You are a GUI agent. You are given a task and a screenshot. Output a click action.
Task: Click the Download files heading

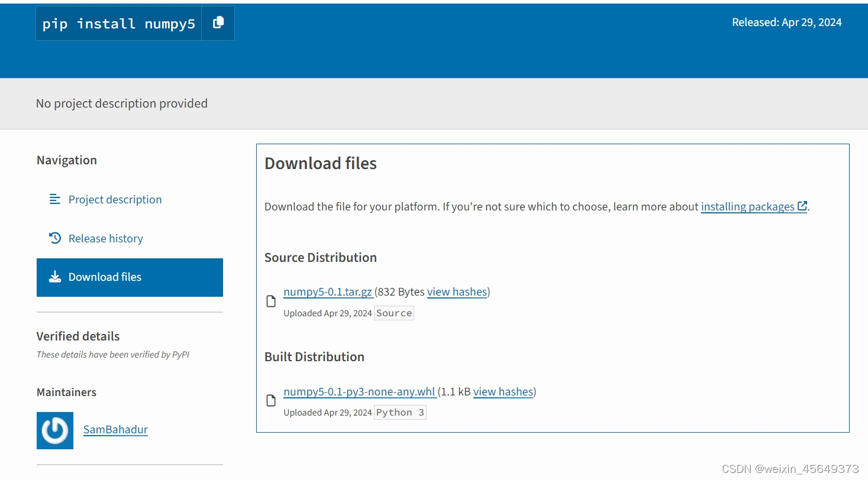click(321, 163)
